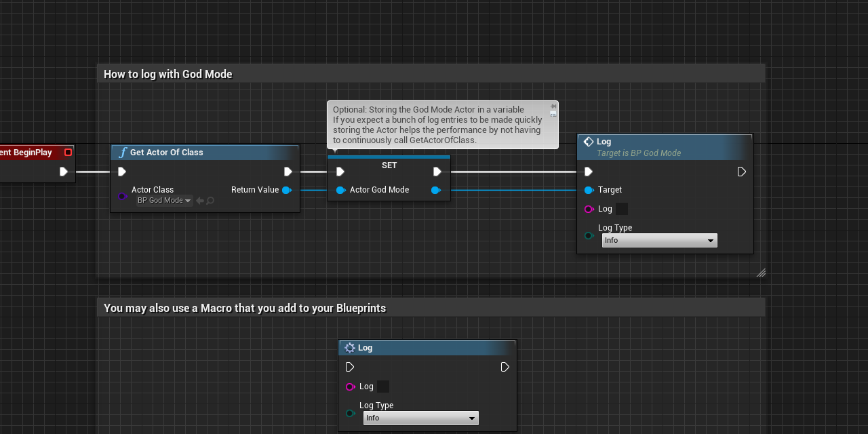Open the BP God Mode Actor Class dropdown

[165, 201]
